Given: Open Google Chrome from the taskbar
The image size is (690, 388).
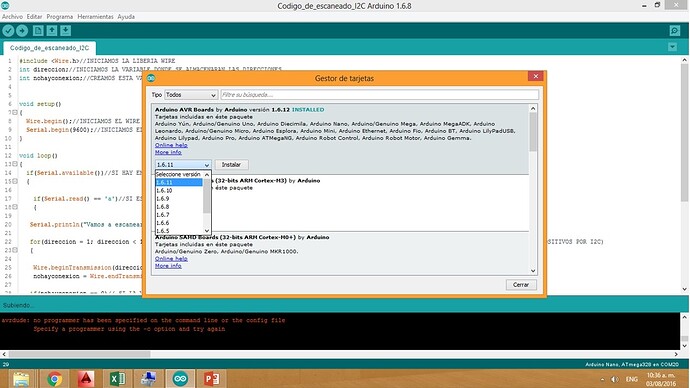Looking at the screenshot, I should (x=55, y=379).
